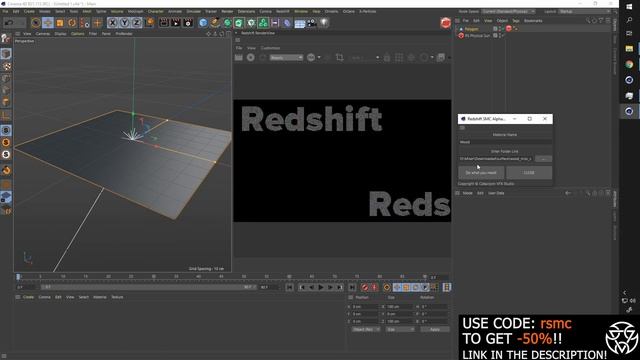Click Render View clapperboard icon
This screenshot has height=360, width=640.
pyautogui.click(x=164, y=23)
